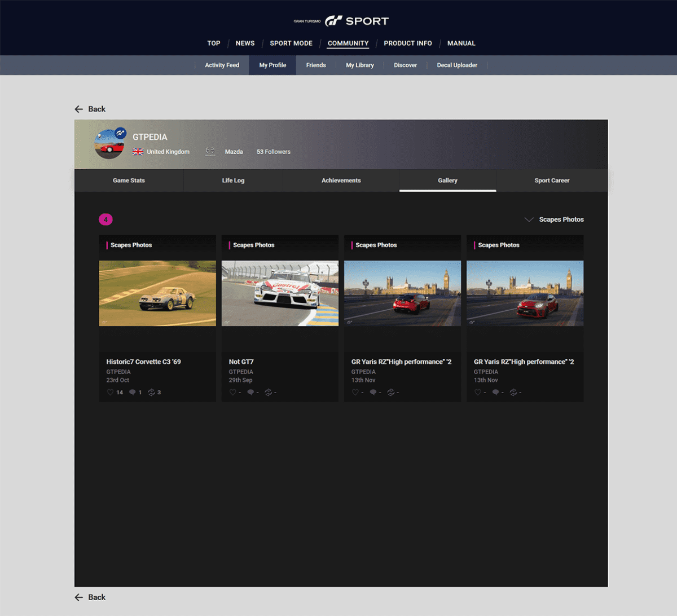Click the United Kingdom country text
Image resolution: width=677 pixels, height=616 pixels.
pyautogui.click(x=168, y=152)
